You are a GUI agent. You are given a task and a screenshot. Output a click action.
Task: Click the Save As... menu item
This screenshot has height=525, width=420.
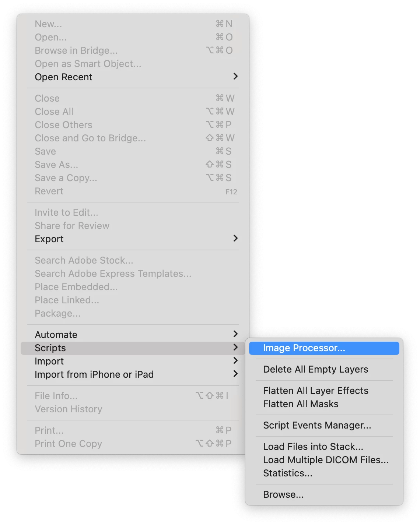click(133, 165)
